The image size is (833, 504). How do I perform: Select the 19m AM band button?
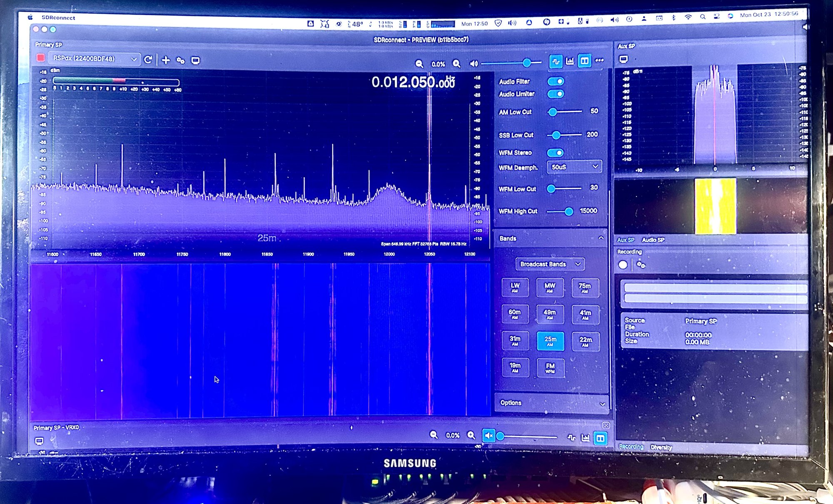point(515,367)
